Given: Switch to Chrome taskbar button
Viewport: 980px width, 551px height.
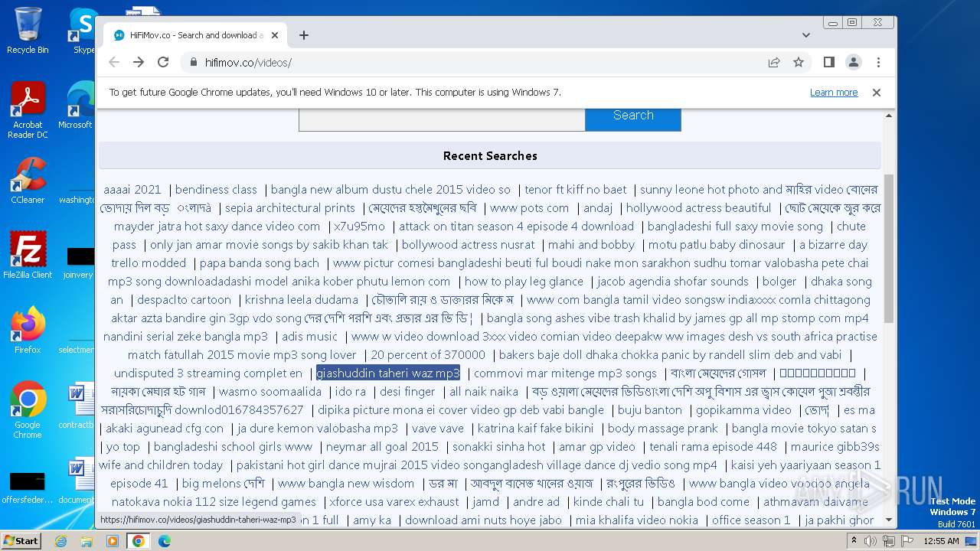Looking at the screenshot, I should [x=139, y=541].
